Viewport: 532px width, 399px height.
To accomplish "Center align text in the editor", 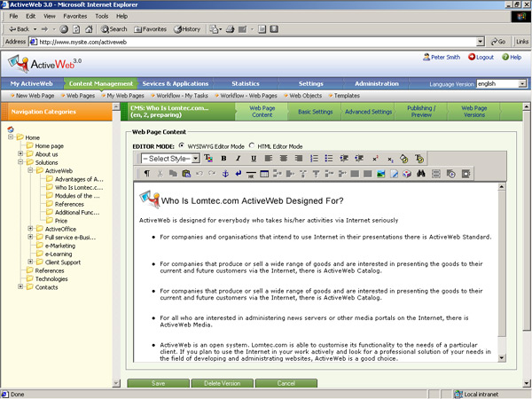I will tap(284, 159).
